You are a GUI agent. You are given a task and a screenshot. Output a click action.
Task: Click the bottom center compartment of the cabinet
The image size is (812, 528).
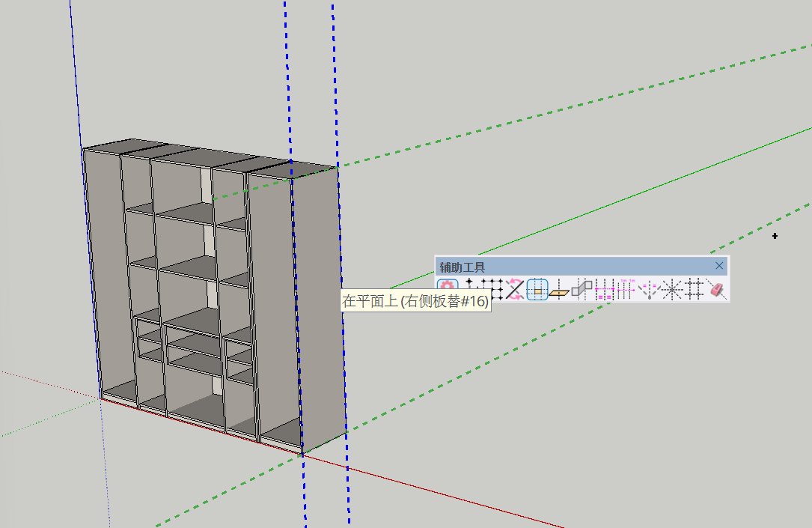click(196, 408)
